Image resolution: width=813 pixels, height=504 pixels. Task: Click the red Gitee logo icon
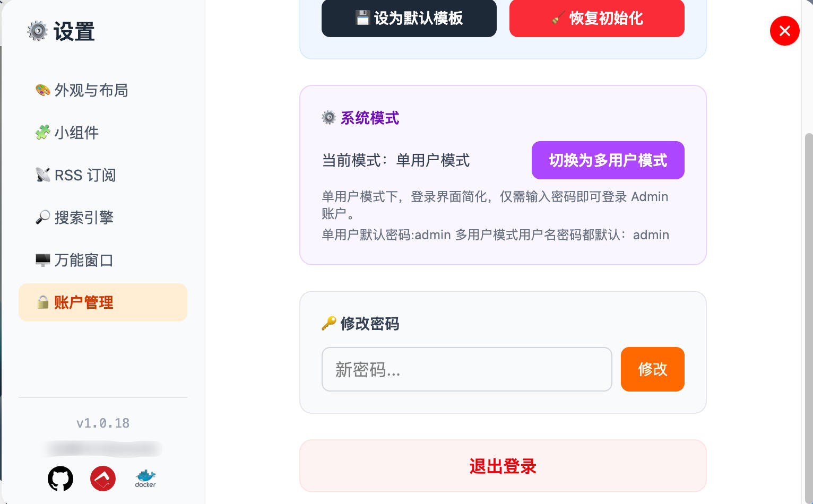pyautogui.click(x=103, y=479)
